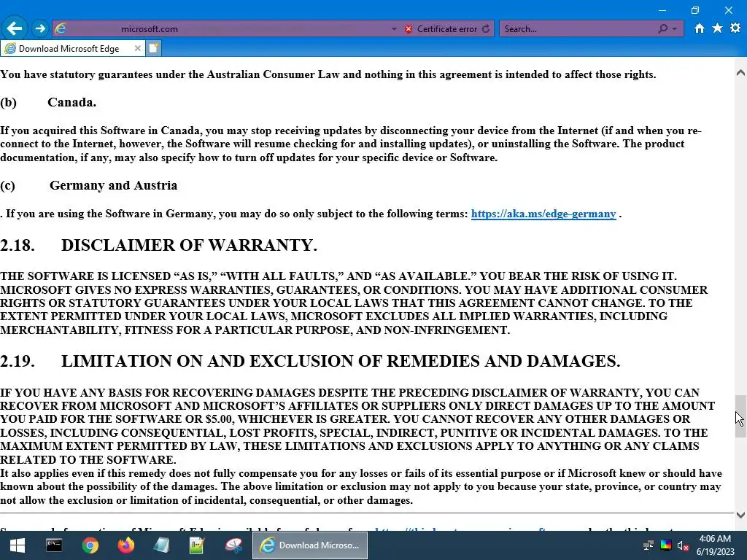This screenshot has height=560, width=747.
Task: Open the clock showing 4:06 AM
Action: [715, 545]
